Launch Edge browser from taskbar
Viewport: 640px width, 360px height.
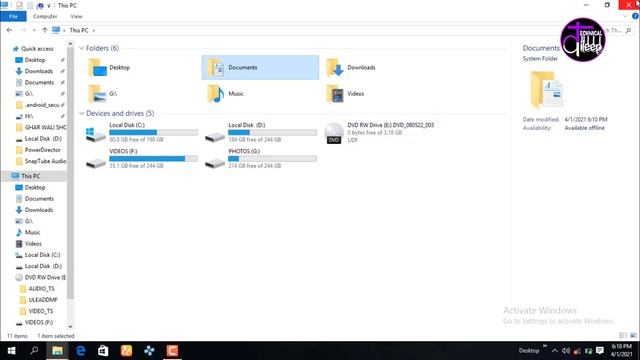[80, 351]
